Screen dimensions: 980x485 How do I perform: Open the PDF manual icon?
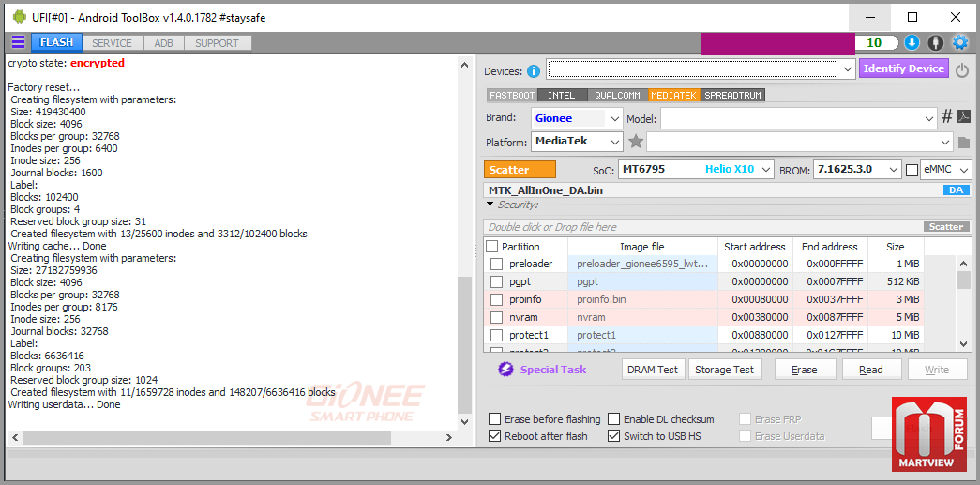(x=964, y=117)
